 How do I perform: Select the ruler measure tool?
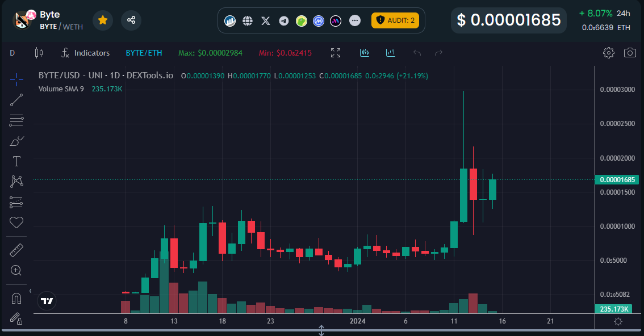16,250
